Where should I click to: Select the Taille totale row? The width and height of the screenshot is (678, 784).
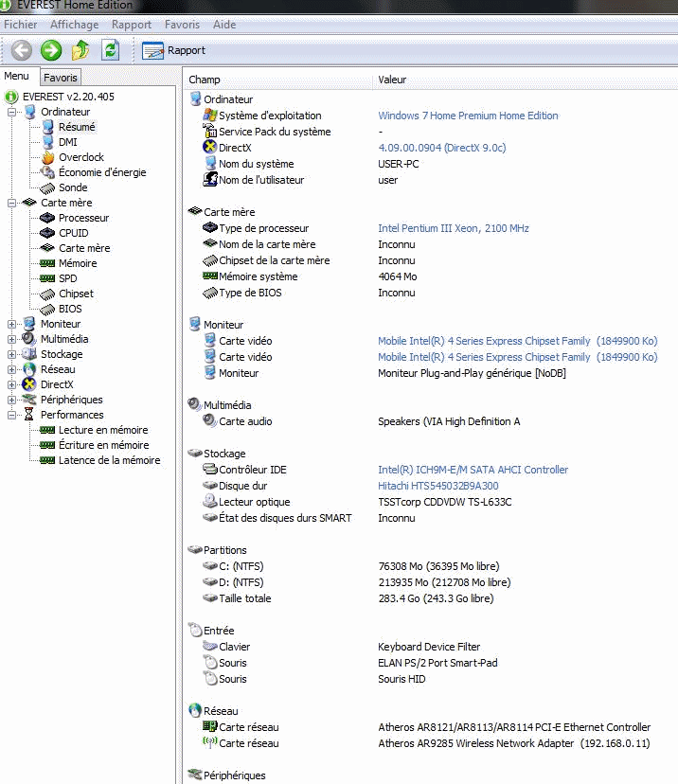pos(430,598)
